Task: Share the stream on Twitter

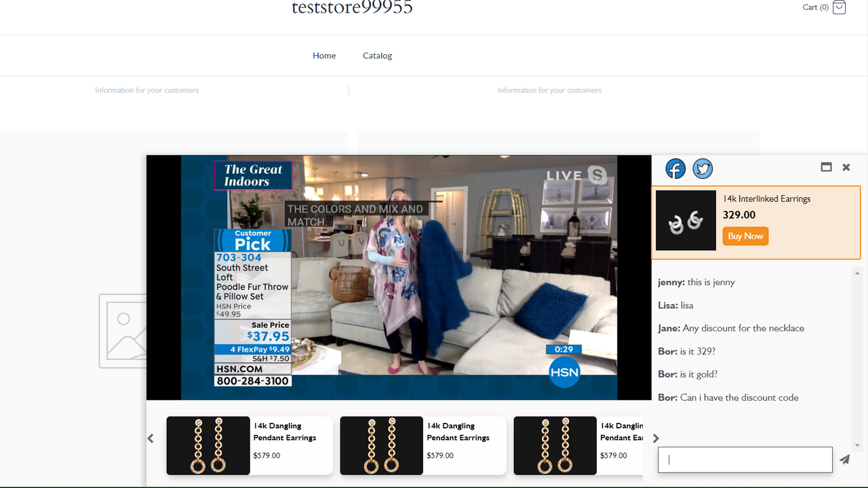Action: point(703,169)
